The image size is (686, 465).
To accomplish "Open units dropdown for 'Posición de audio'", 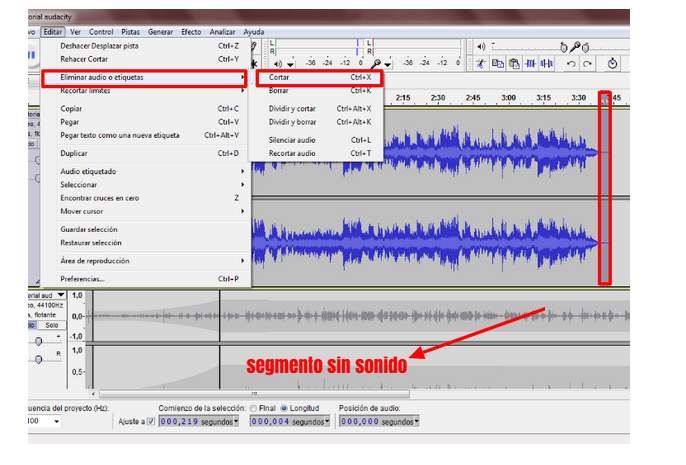I will pyautogui.click(x=415, y=422).
